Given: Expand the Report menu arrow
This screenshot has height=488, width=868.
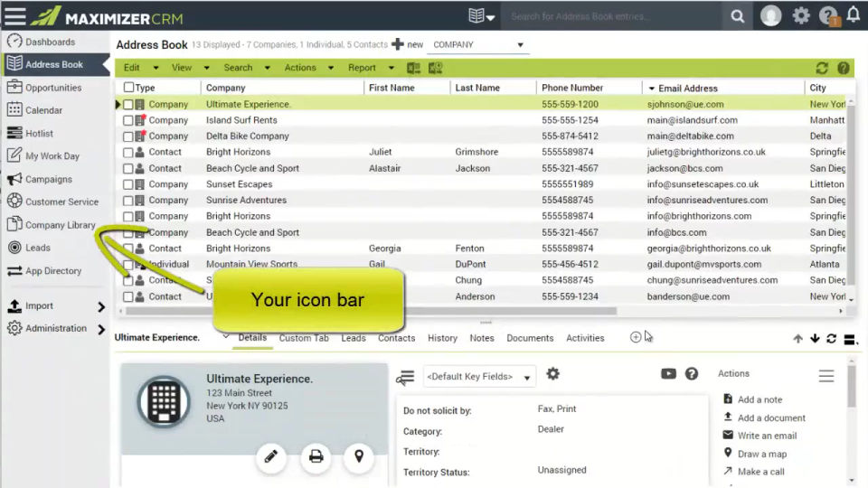Looking at the screenshot, I should point(391,68).
